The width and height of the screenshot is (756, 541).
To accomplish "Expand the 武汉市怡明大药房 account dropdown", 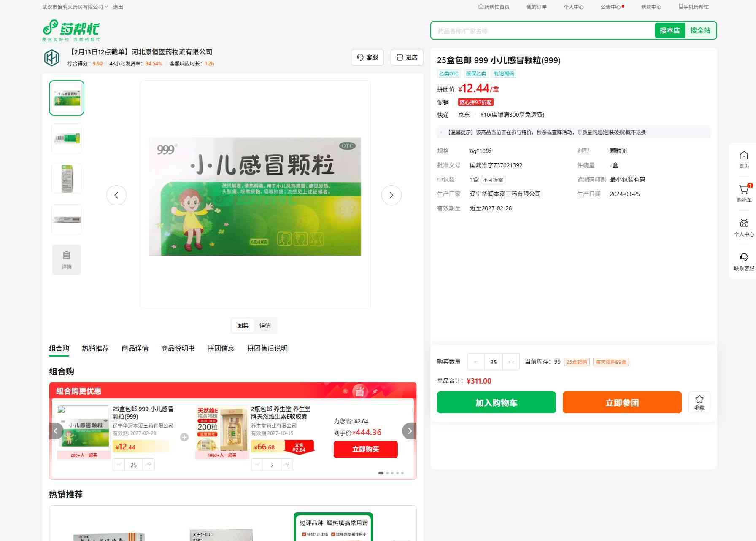I will (x=75, y=7).
